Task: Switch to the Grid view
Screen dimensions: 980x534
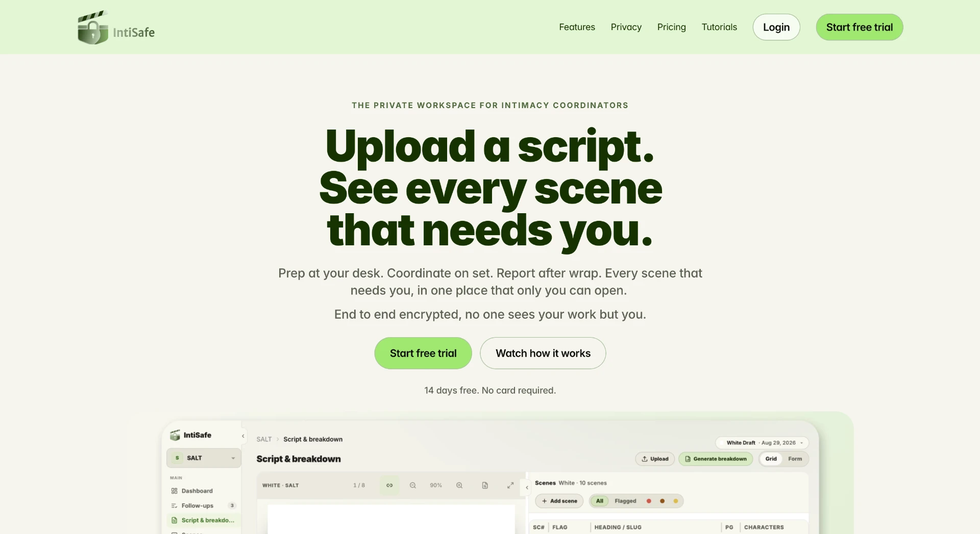Action: (771, 459)
